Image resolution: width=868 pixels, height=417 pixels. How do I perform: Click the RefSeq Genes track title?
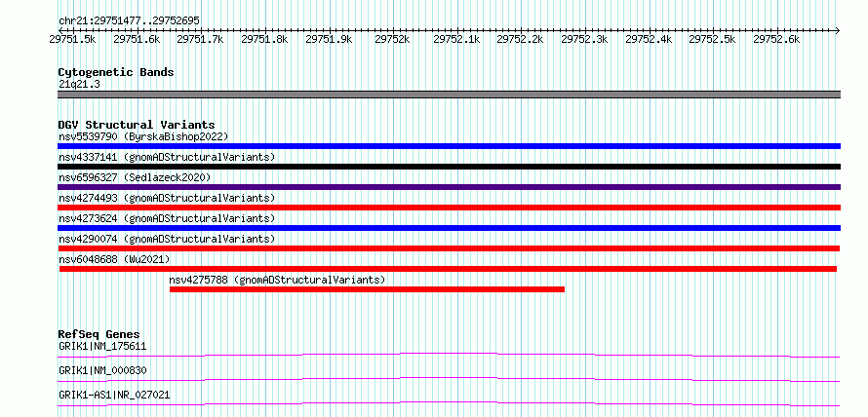click(x=99, y=334)
